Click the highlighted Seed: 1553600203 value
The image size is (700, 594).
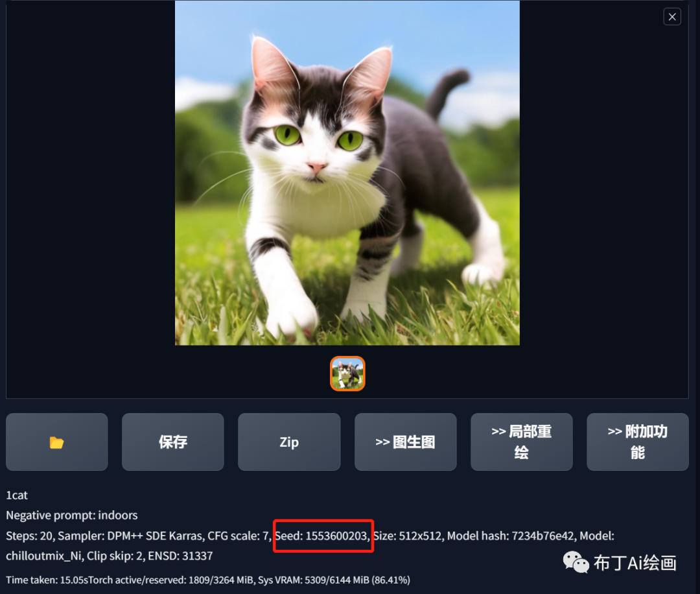(322, 536)
